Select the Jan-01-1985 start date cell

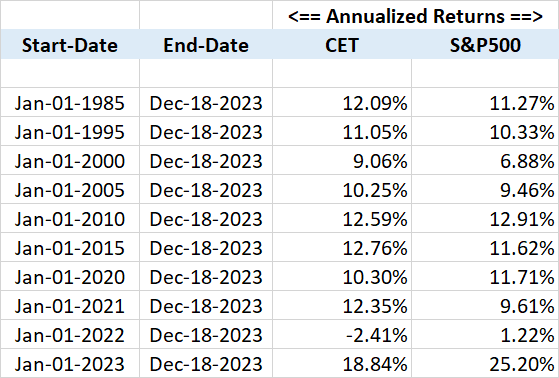(70, 103)
